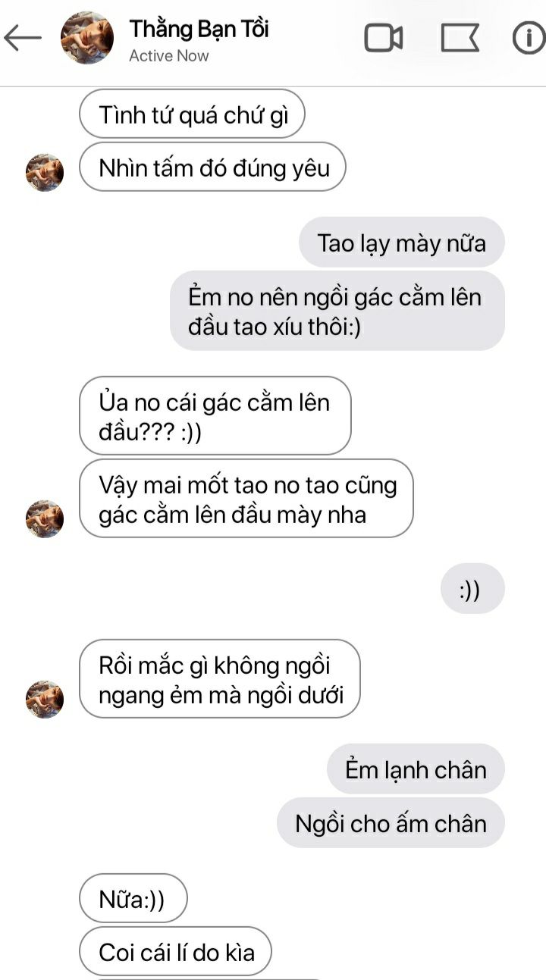Open the header profile picture

click(87, 38)
